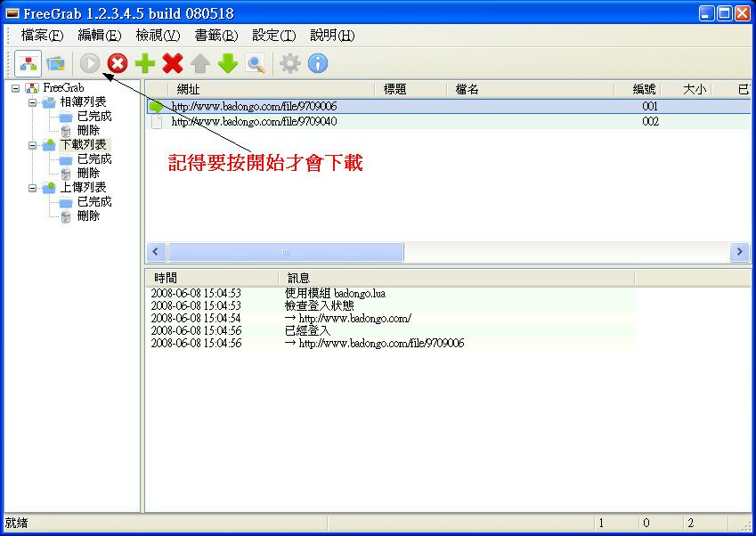Click the 上傳列表 upload folder icon
Viewport: 756px width, 536px height.
(x=49, y=188)
